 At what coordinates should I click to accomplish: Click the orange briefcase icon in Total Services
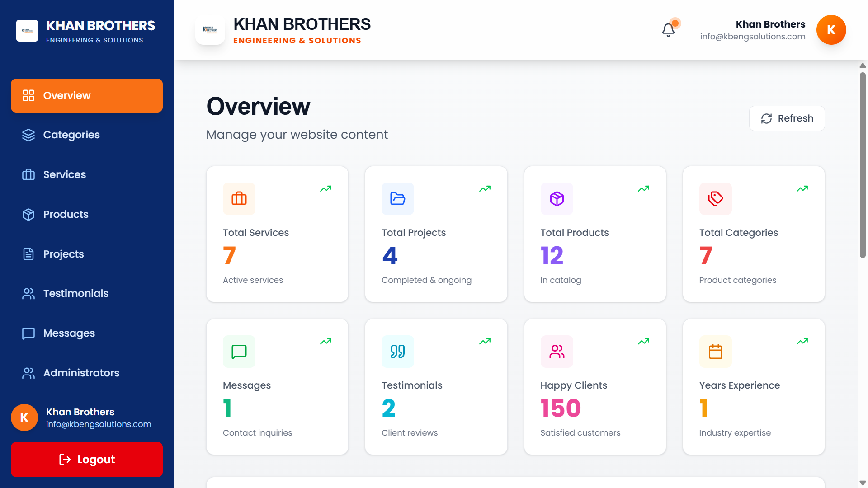239,199
